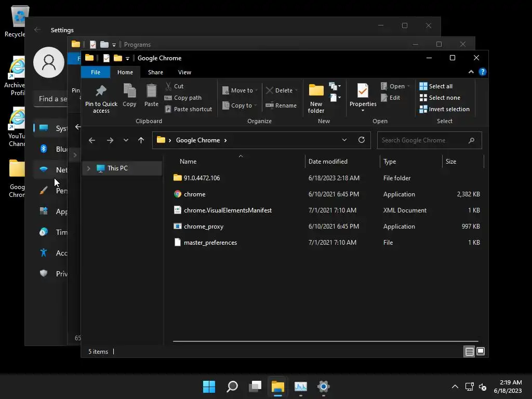This screenshot has width=532, height=399.
Task: Open quick access toolbar customize dropdown
Action: tap(128, 58)
